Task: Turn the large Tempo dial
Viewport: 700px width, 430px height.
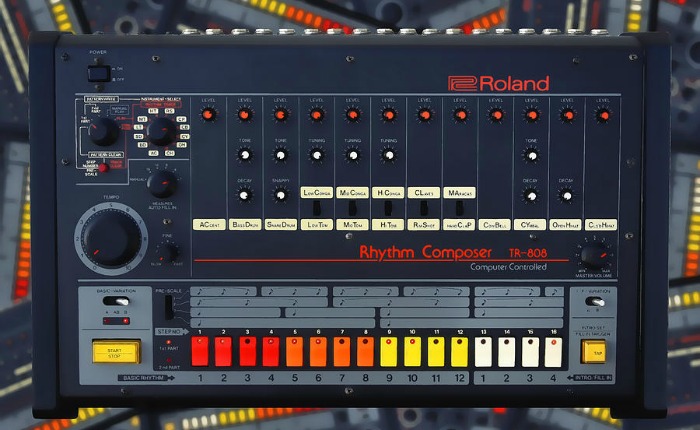Action: (x=111, y=238)
